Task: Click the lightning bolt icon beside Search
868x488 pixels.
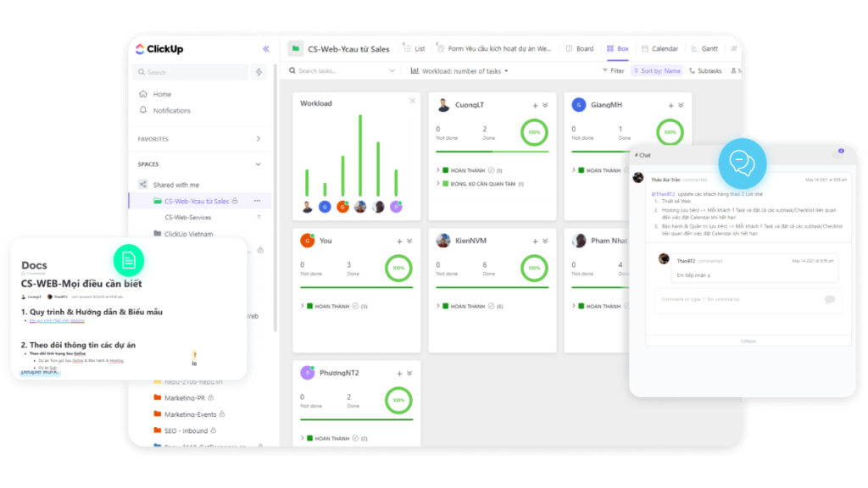Action: (x=259, y=72)
